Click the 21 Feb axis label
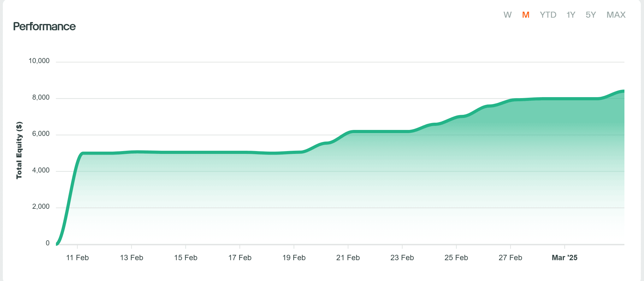Image resolution: width=644 pixels, height=281 pixels. (348, 258)
